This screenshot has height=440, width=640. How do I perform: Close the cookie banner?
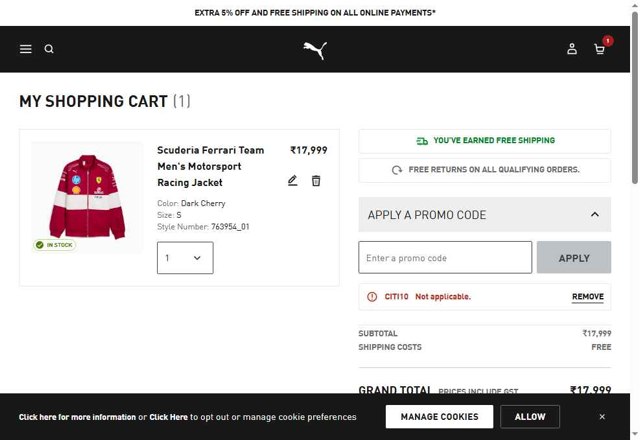[602, 416]
